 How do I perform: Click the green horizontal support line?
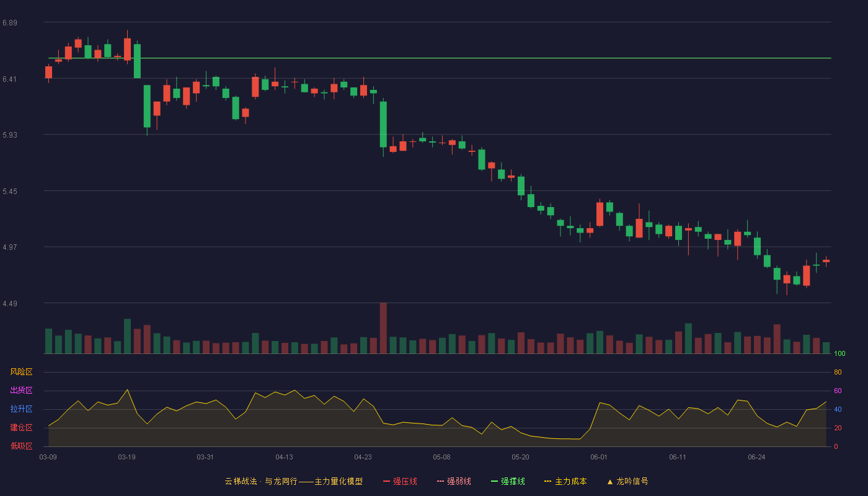[x=440, y=58]
